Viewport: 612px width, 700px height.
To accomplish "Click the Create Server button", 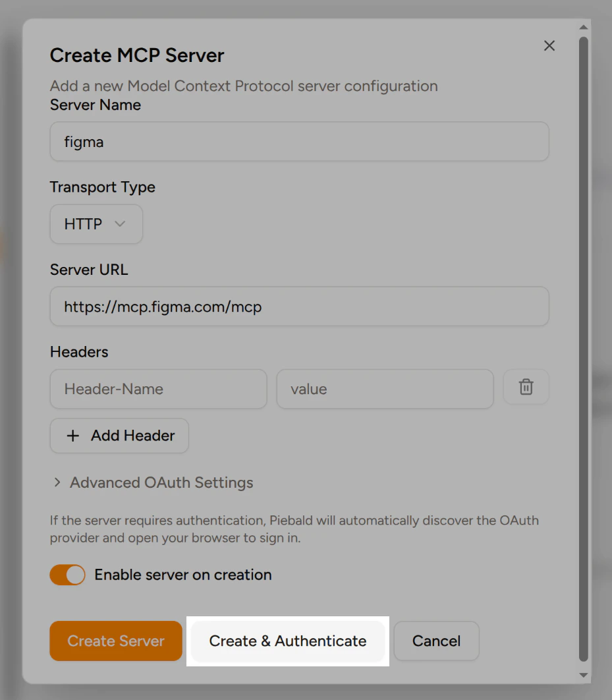I will pyautogui.click(x=116, y=641).
